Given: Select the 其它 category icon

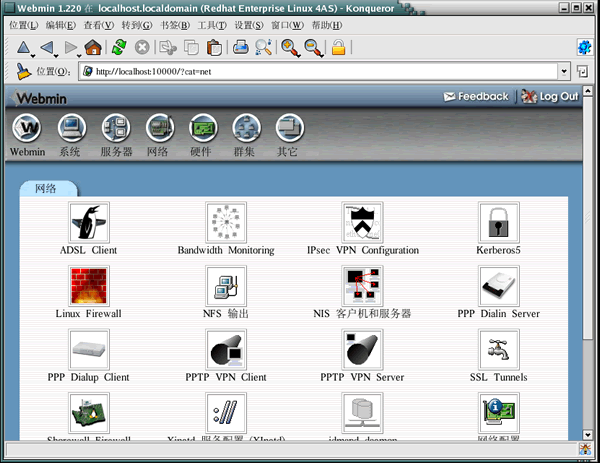Looking at the screenshot, I should pos(290,128).
